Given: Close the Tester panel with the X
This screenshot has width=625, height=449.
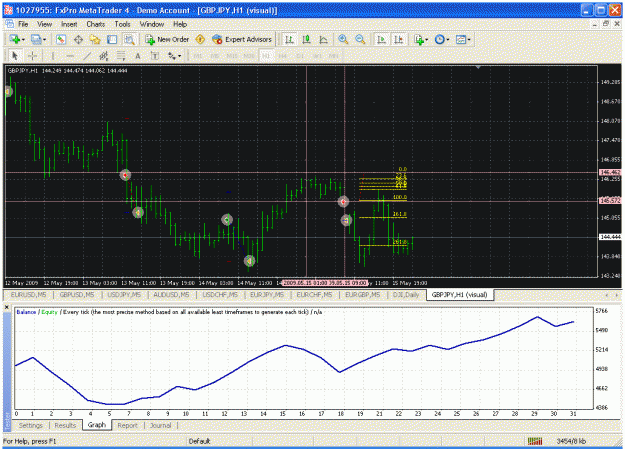Looking at the screenshot, I should (x=7, y=307).
